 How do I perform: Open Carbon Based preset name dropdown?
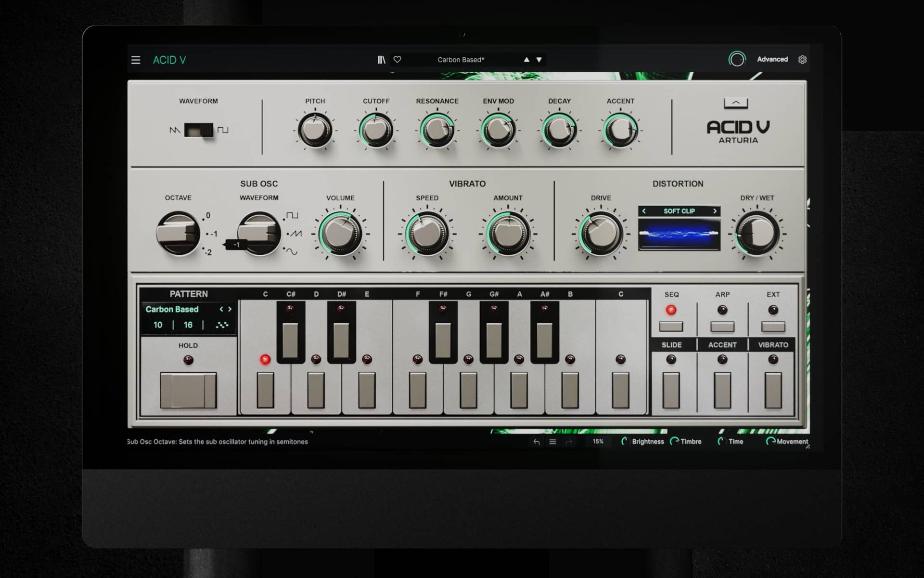(x=461, y=60)
